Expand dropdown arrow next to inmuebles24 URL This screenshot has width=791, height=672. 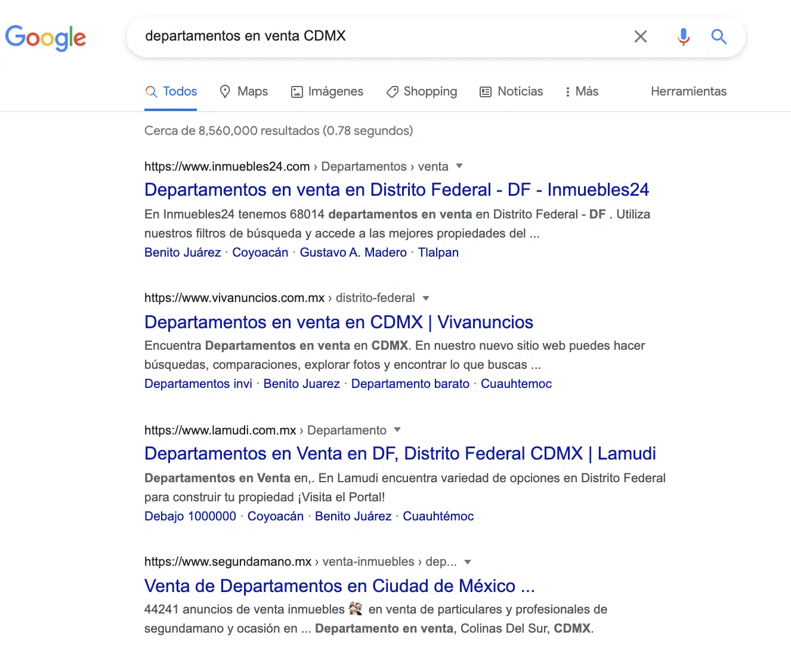459,166
